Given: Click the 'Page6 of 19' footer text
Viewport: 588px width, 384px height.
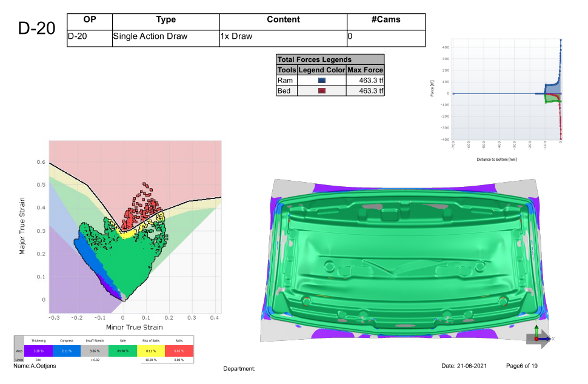Looking at the screenshot, I should [x=522, y=366].
